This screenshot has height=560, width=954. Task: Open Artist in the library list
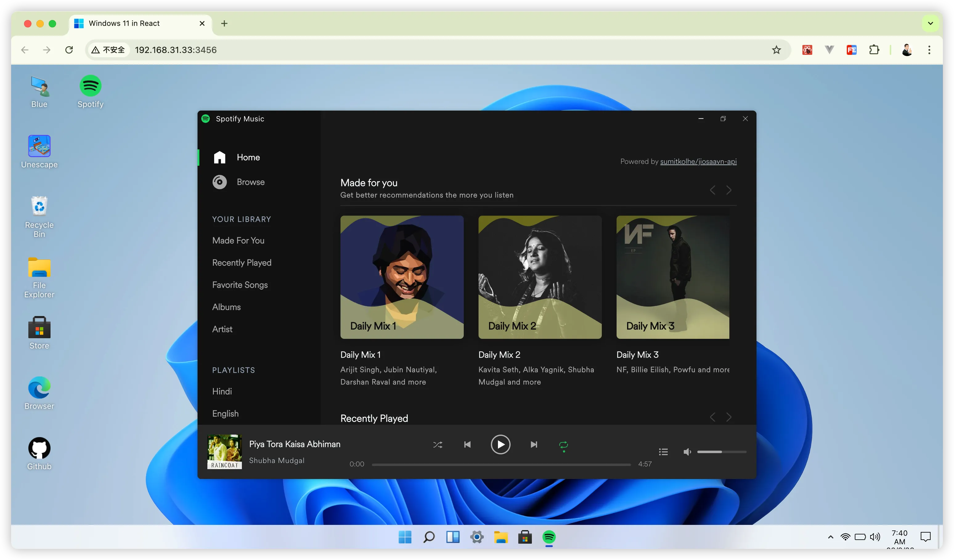coord(222,329)
